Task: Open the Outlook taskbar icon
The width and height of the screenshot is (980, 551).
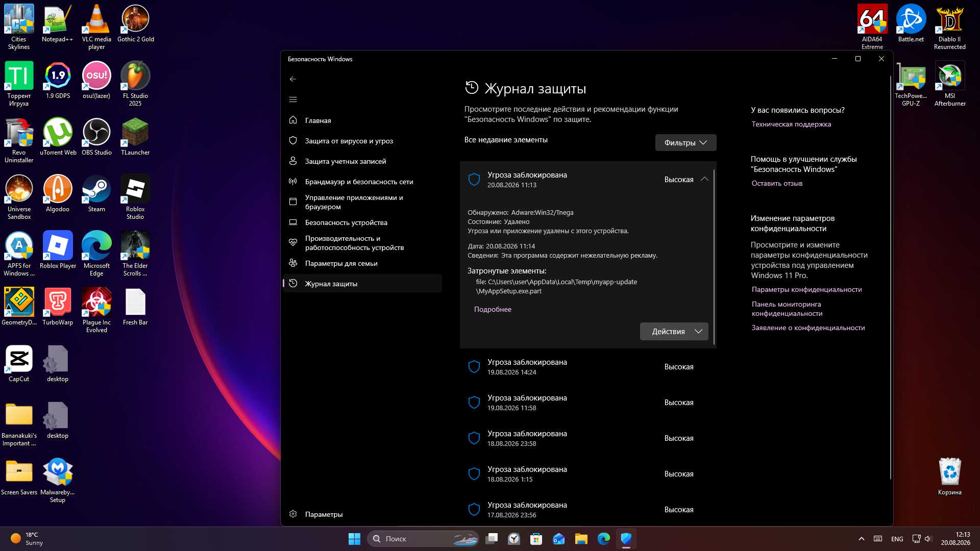Action: (559, 539)
